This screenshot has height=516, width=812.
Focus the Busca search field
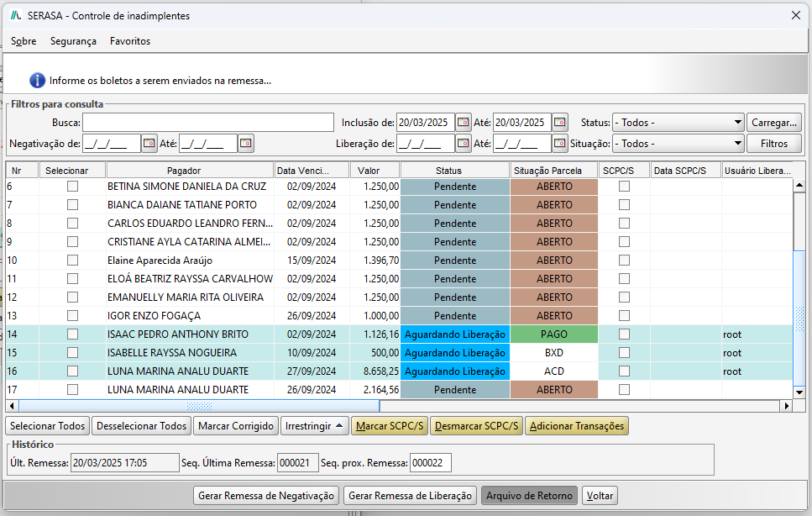208,123
